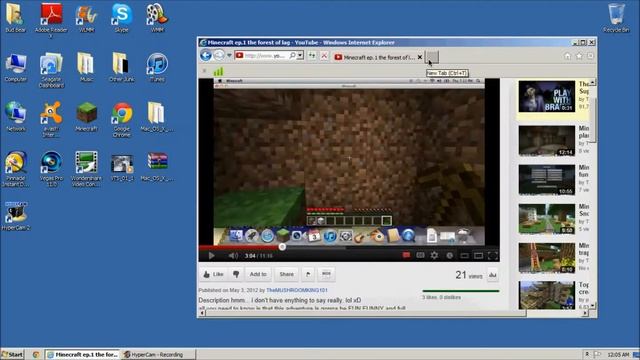Click the Share button
Viewport: 640px width, 360px height.
point(287,274)
